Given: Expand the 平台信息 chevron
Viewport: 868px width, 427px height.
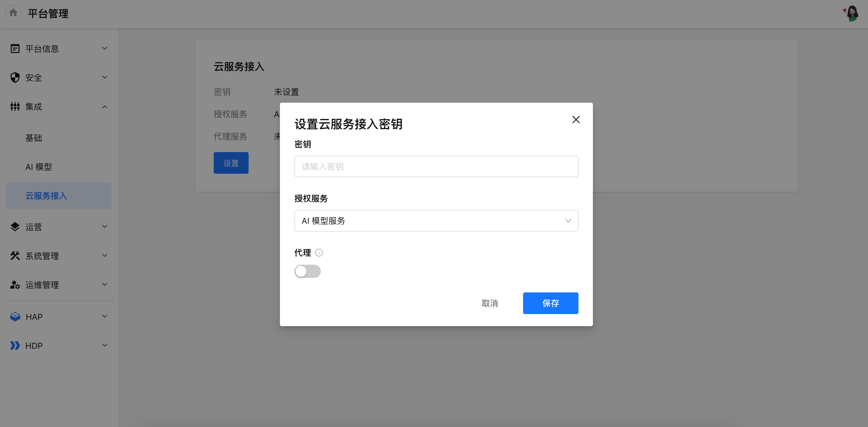Looking at the screenshot, I should pos(105,48).
